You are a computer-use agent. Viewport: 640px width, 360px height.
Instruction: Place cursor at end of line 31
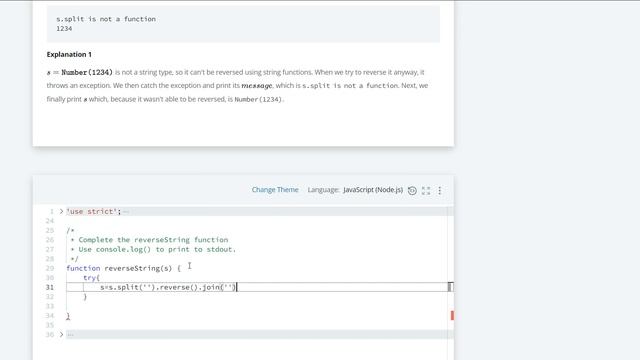[x=237, y=287]
